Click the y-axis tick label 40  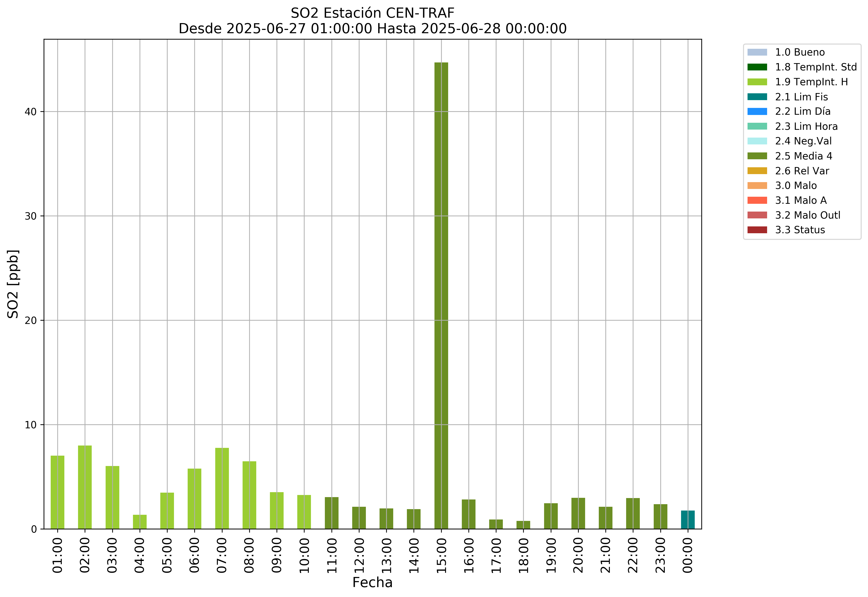pyautogui.click(x=31, y=112)
